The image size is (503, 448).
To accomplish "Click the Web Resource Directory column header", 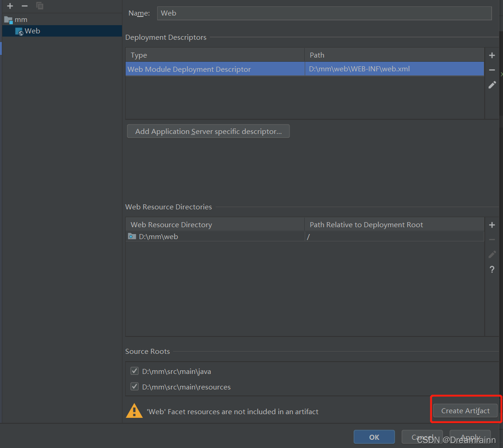I will pos(215,224).
